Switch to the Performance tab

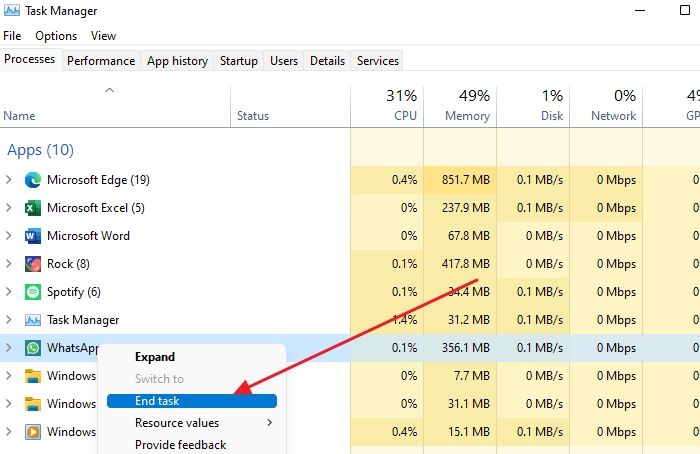click(x=101, y=61)
